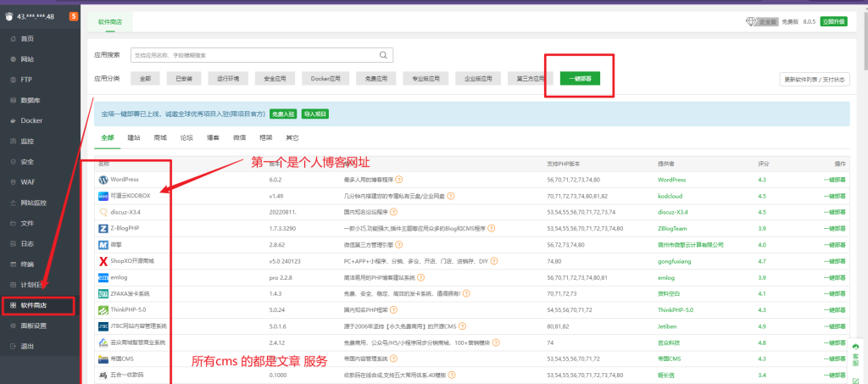This screenshot has height=384, width=868.
Task: Click the ThinkPHP-5.0 green icon
Action: (x=103, y=310)
